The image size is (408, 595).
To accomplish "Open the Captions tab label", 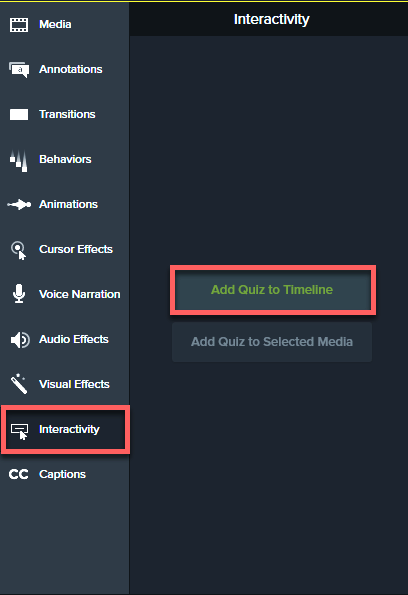I will [63, 474].
